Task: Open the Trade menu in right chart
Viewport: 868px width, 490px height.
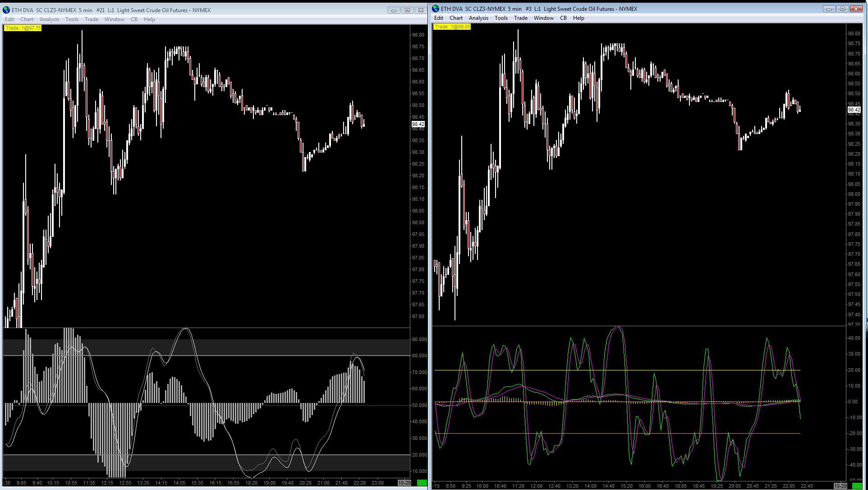Action: click(x=520, y=18)
